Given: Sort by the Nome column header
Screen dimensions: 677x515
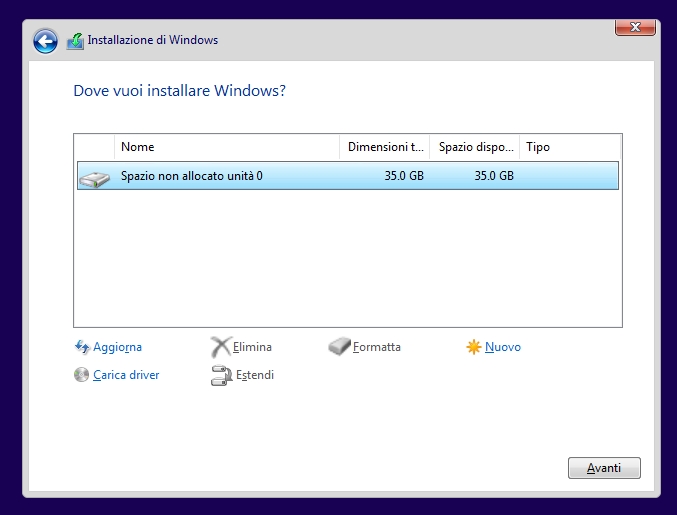Looking at the screenshot, I should (x=227, y=147).
